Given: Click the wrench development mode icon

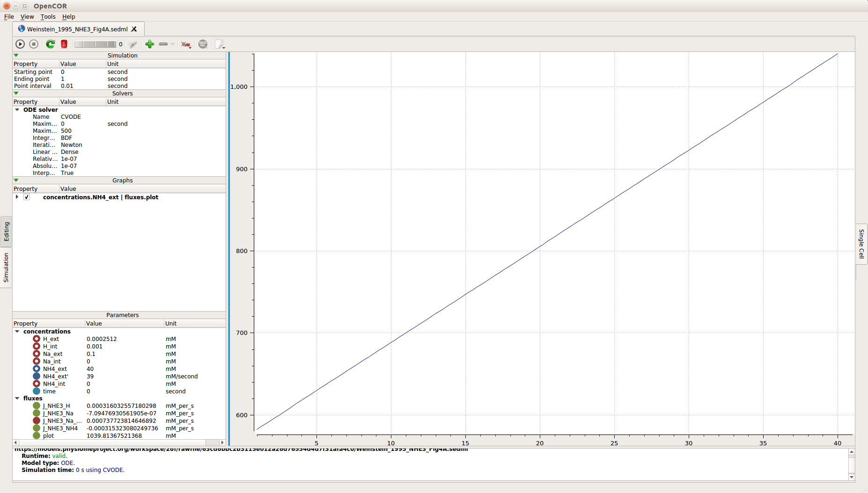Looking at the screenshot, I should point(133,44).
